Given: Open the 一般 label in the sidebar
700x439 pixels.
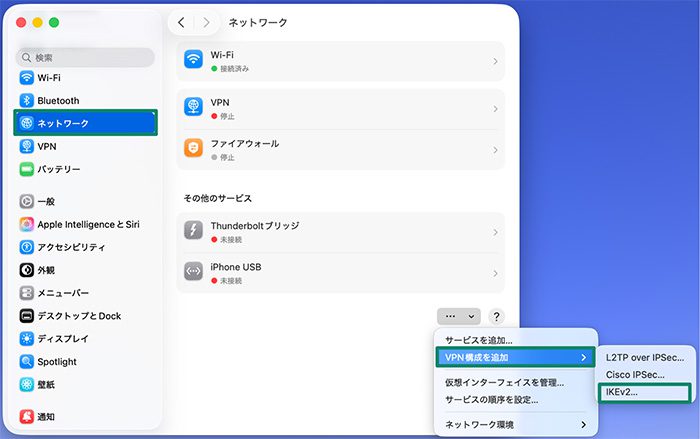Looking at the screenshot, I should click(x=46, y=201).
